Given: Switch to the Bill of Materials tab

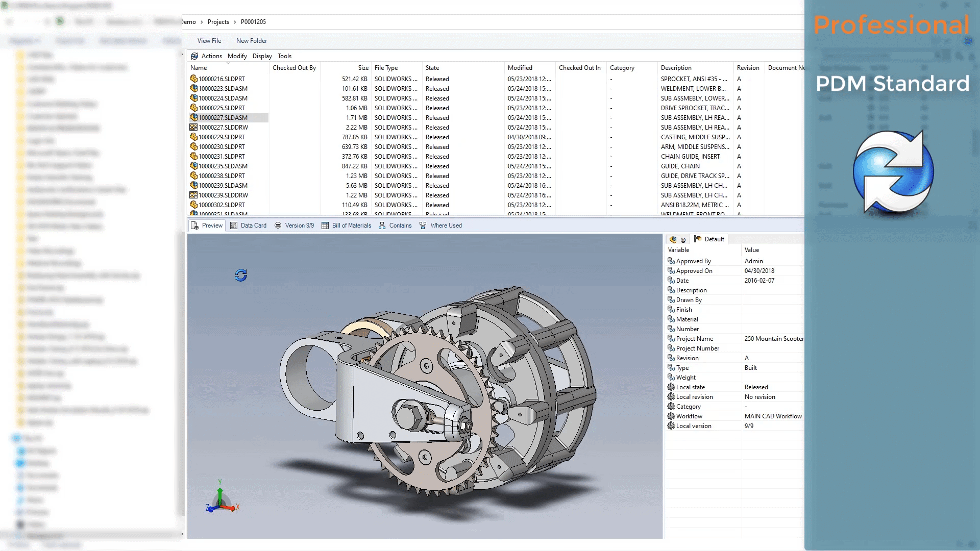Looking at the screenshot, I should pyautogui.click(x=347, y=226).
